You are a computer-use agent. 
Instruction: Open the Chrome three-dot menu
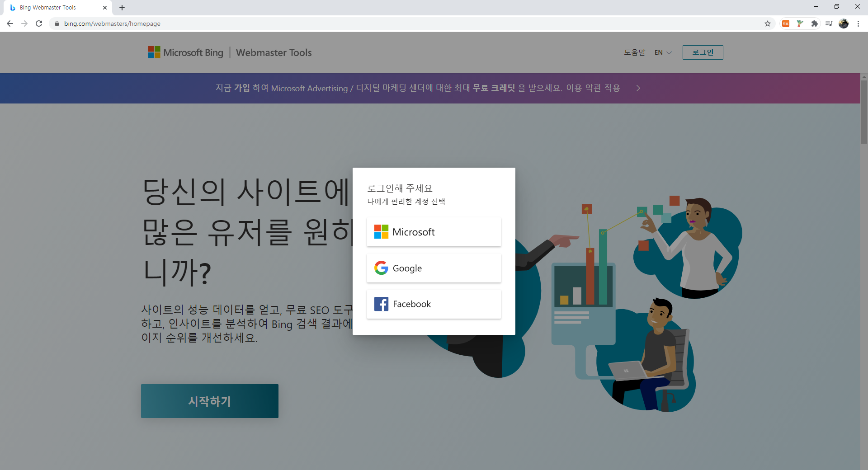click(858, 23)
